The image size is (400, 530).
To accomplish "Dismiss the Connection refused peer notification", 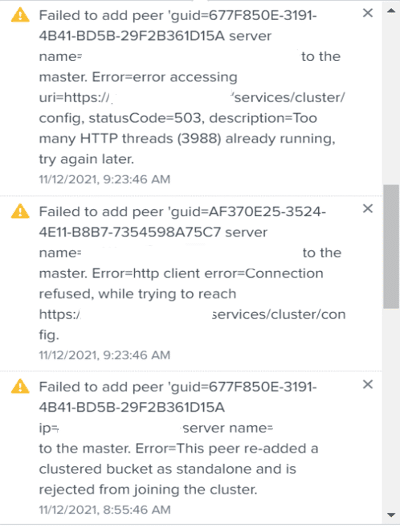I will 368,209.
